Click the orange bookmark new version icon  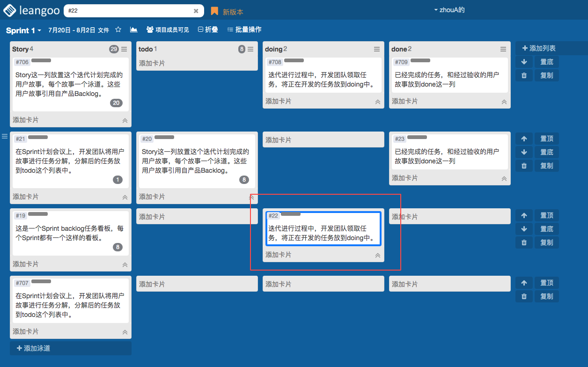(x=214, y=11)
